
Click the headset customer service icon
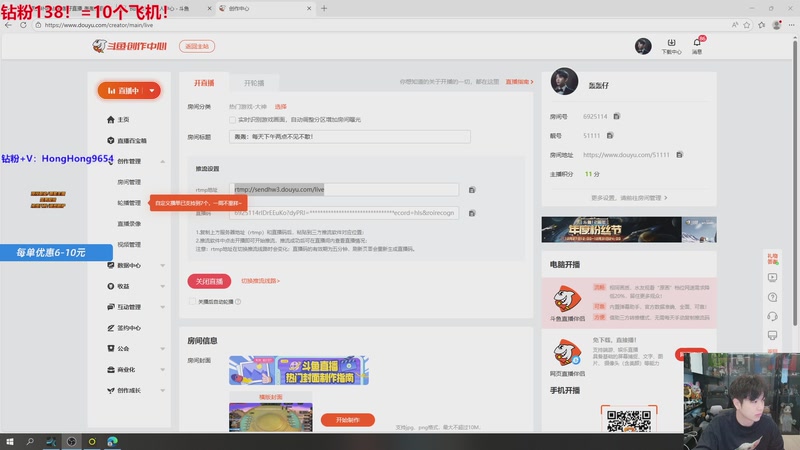point(772,316)
